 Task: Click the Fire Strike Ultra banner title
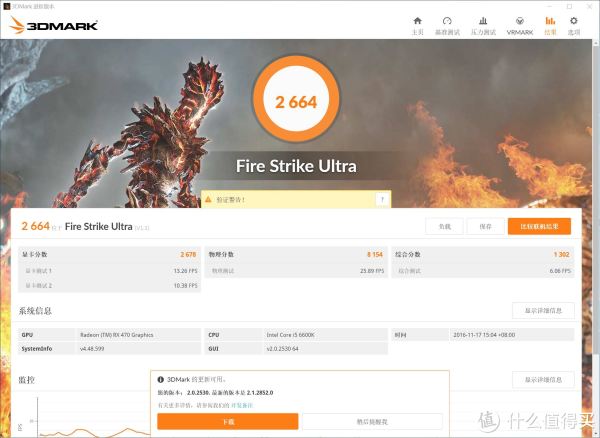point(296,166)
